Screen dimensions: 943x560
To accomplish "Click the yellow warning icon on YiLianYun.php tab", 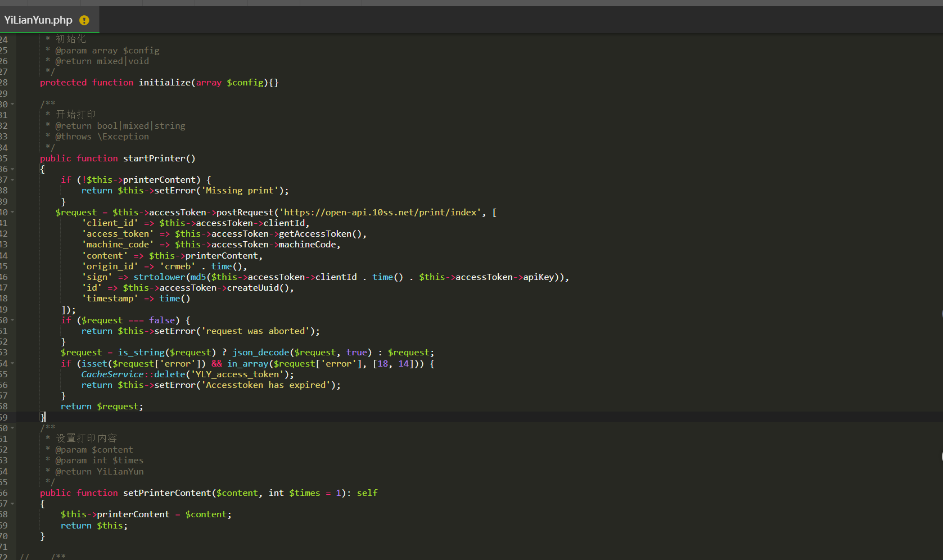I will click(x=84, y=20).
